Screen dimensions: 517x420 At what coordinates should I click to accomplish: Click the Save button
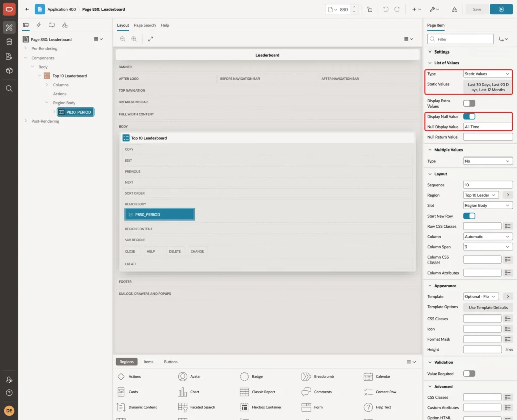tap(477, 9)
